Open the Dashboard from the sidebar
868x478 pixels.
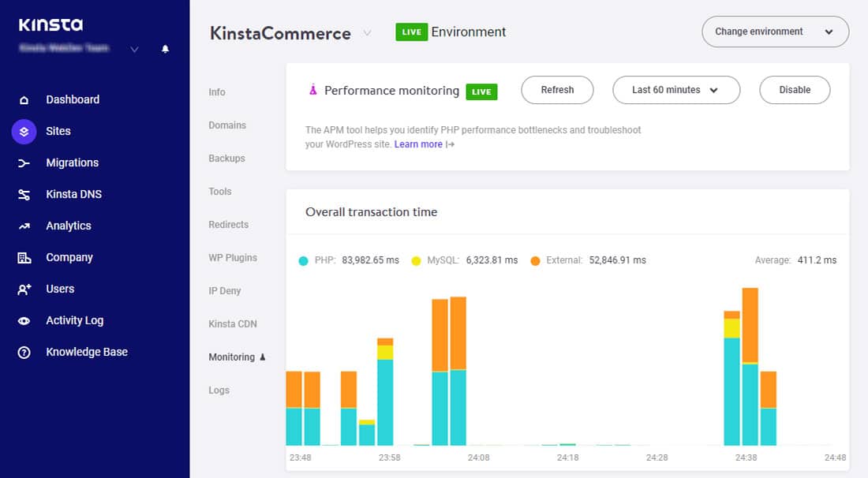(73, 99)
